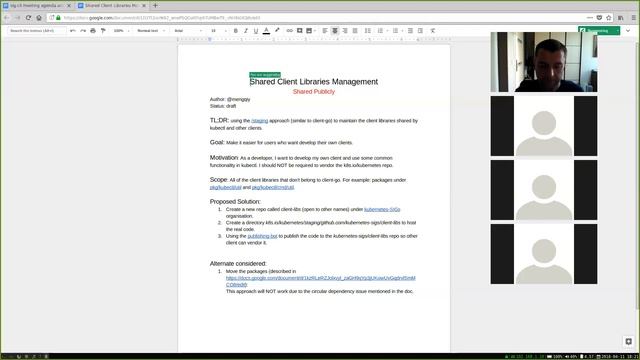The height and width of the screenshot is (360, 640).
Task: Click the Redo icon in the toolbar
Action: pyautogui.click(x=83, y=31)
